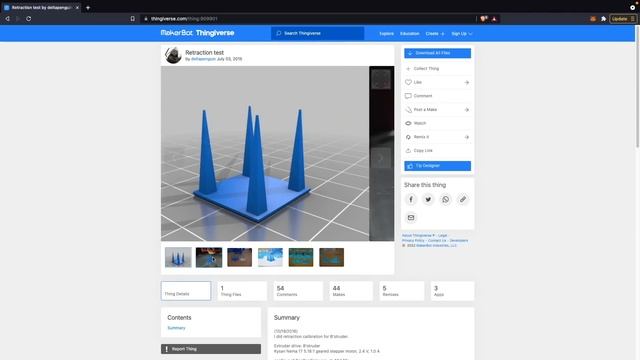
Task: Switch to the 5 Remixes tab
Action: pos(402,291)
